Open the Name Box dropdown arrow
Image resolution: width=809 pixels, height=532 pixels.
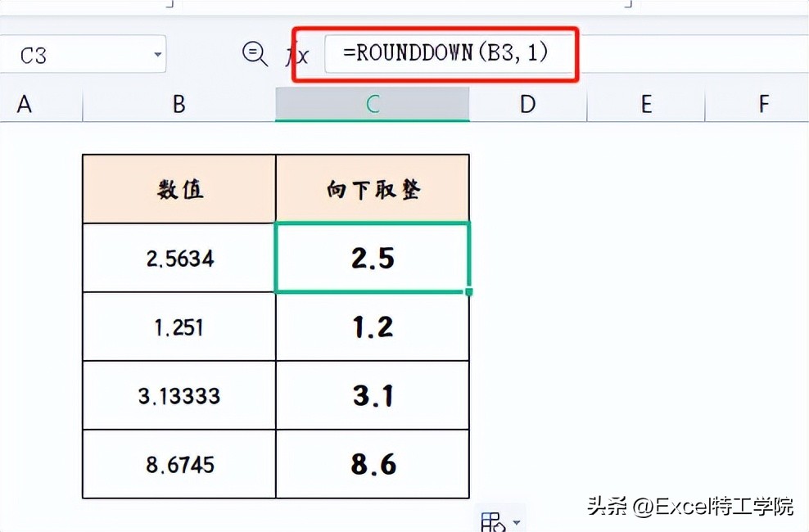pyautogui.click(x=158, y=54)
